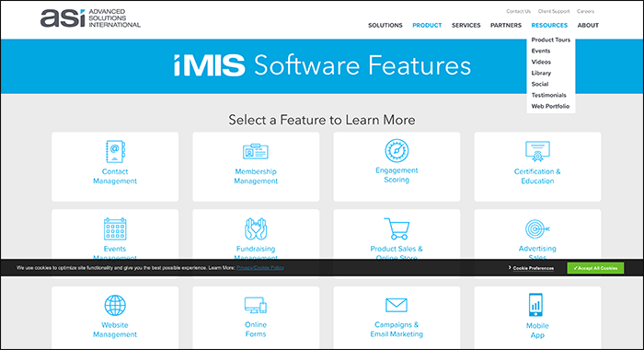Open the Privacy/Cookie Policy link
The height and width of the screenshot is (350, 644).
click(260, 268)
